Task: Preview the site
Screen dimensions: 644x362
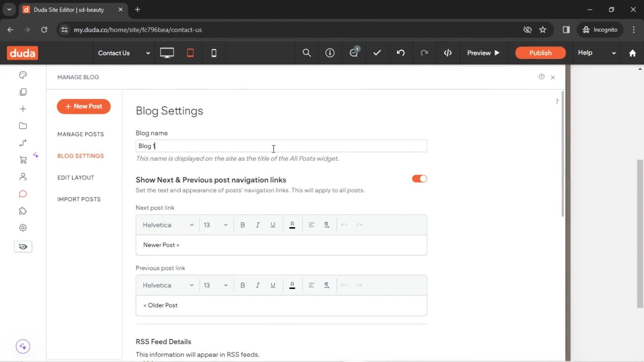Action: [483, 53]
